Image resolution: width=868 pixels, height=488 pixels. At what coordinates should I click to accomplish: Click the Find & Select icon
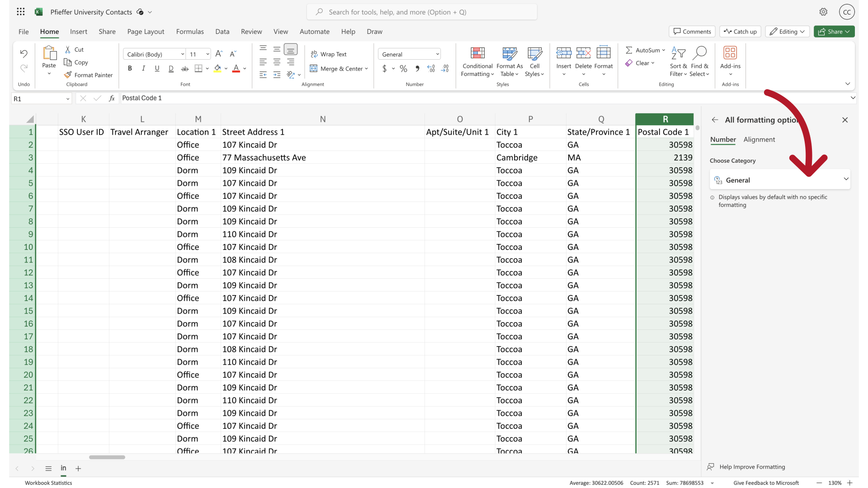tap(700, 53)
